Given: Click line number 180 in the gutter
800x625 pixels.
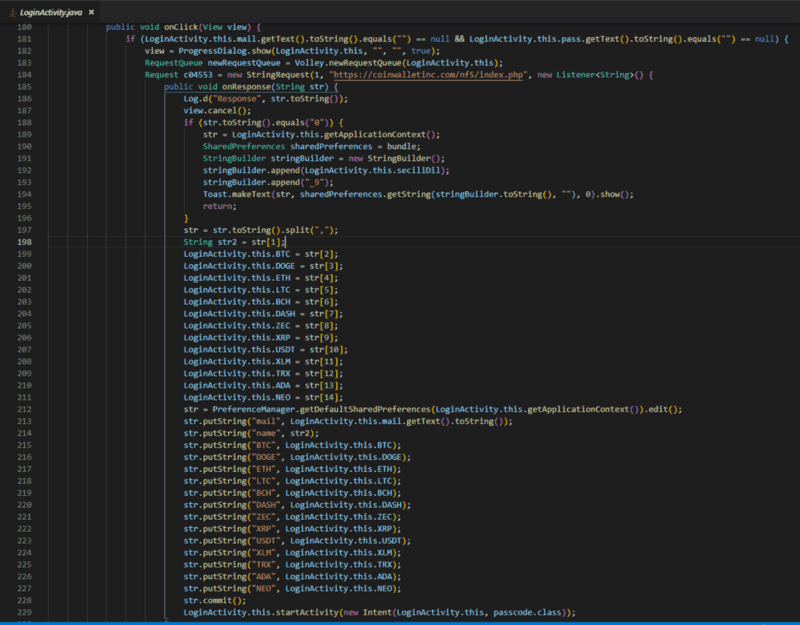Looking at the screenshot, I should [x=24, y=27].
